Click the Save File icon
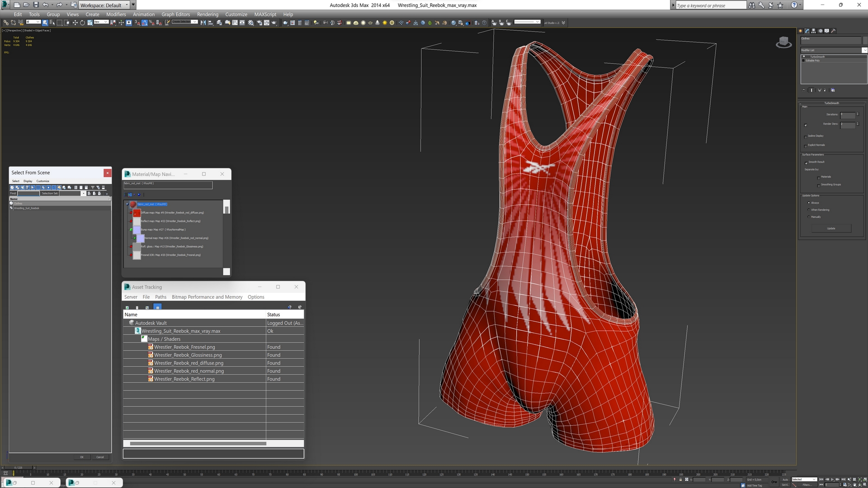The height and width of the screenshot is (488, 868). pos(36,5)
